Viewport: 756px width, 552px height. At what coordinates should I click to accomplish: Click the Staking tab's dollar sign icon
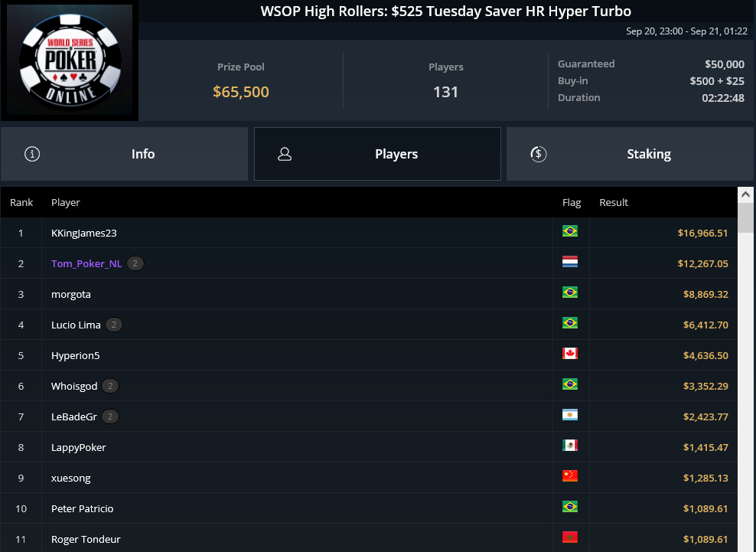[x=538, y=154]
